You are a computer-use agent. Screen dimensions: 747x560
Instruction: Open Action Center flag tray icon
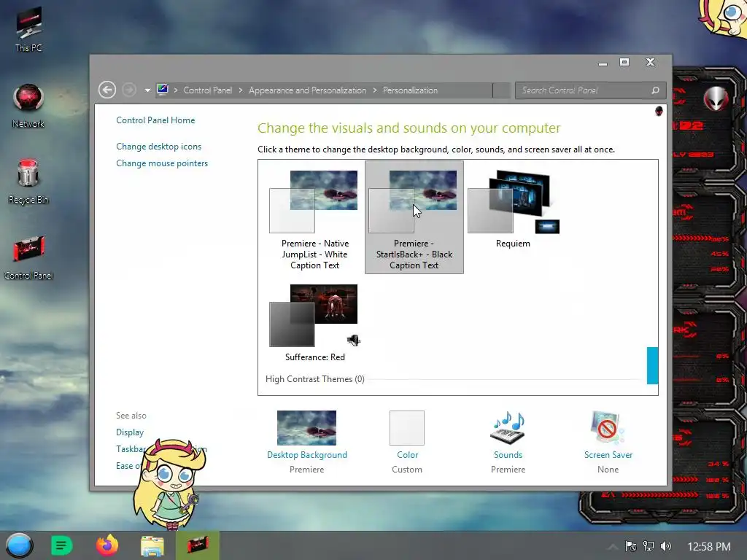click(631, 546)
